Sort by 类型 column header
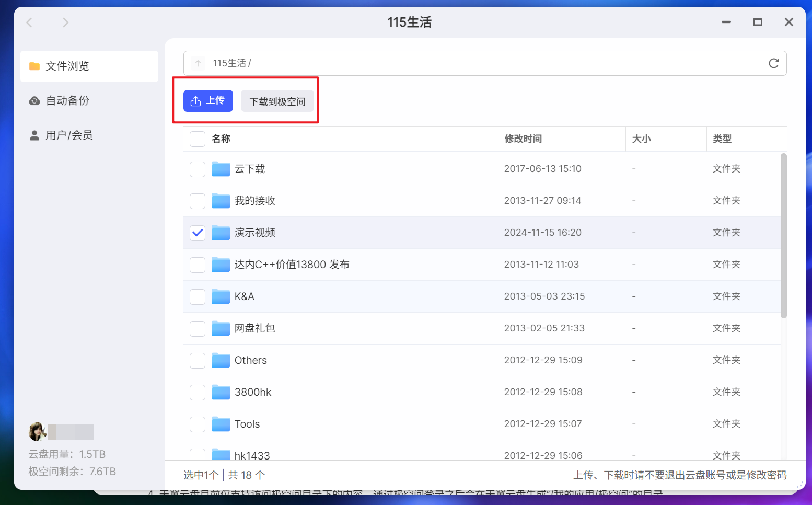812x505 pixels. coord(722,139)
